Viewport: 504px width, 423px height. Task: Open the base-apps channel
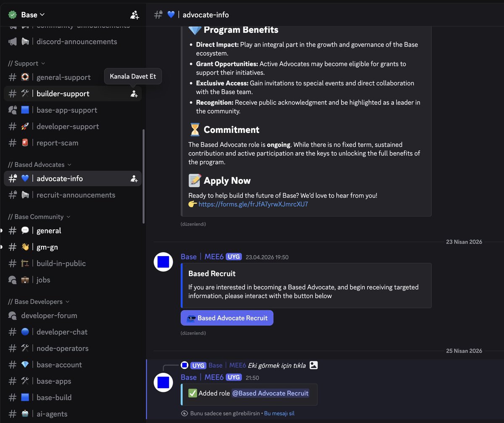pyautogui.click(x=73, y=381)
